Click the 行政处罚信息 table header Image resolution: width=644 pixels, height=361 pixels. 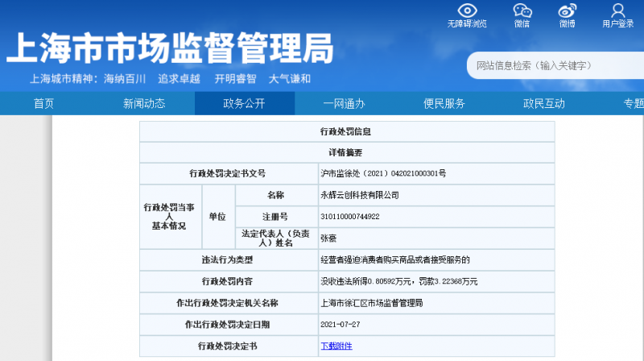tap(347, 131)
